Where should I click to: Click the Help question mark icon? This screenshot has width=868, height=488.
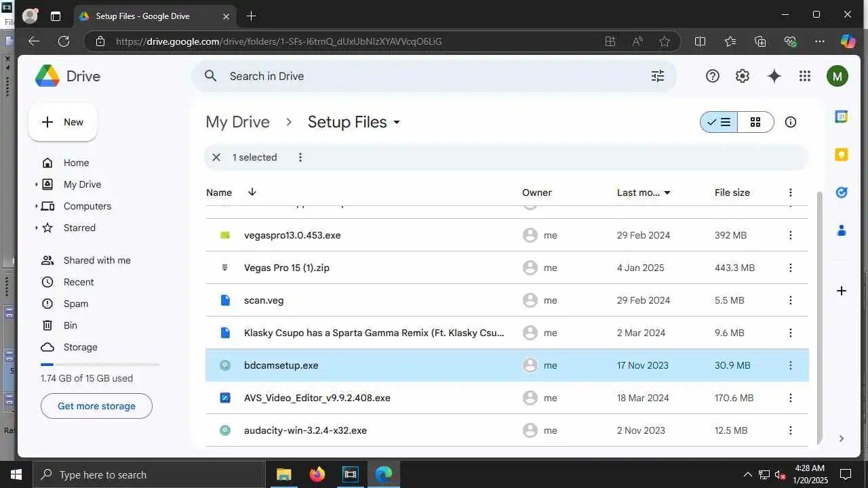click(x=712, y=76)
